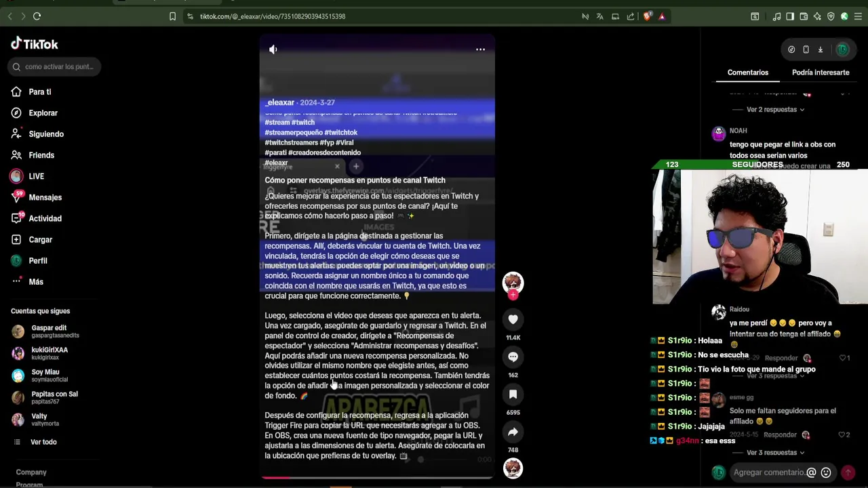Open the spinning sound disc below share
The height and width of the screenshot is (488, 868).
[513, 468]
